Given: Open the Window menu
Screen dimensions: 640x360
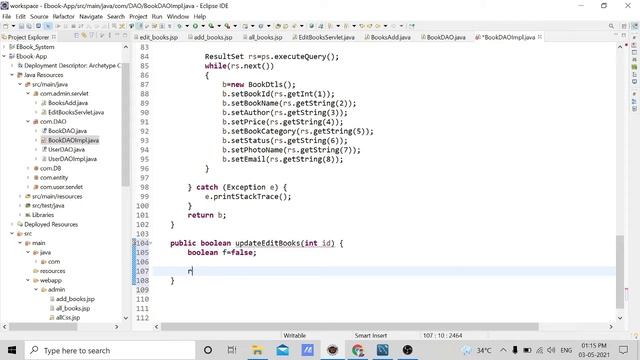Looking at the screenshot, I should [178, 16].
